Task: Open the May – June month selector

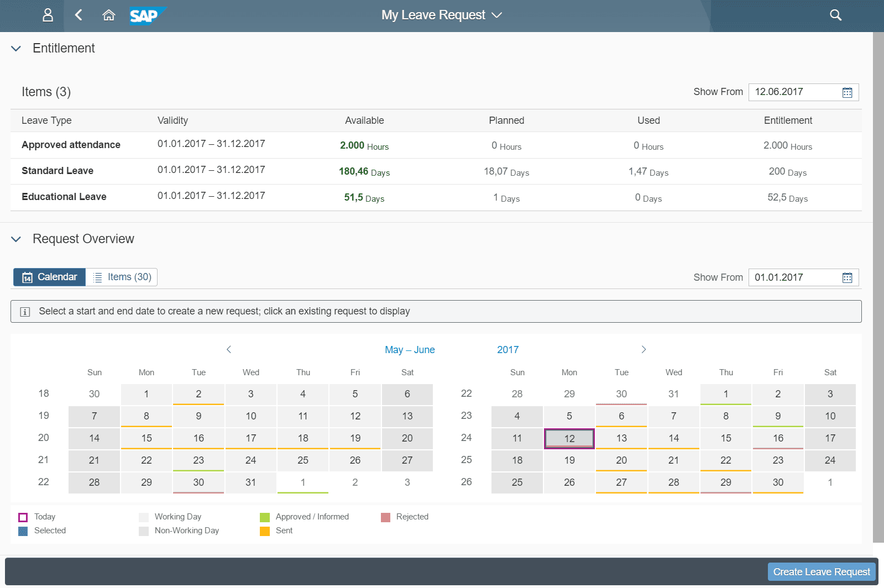Action: (x=410, y=350)
